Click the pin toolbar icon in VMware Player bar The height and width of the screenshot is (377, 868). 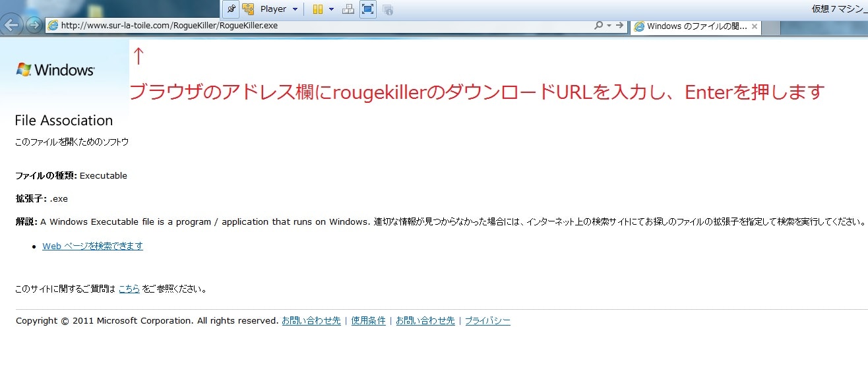click(231, 9)
